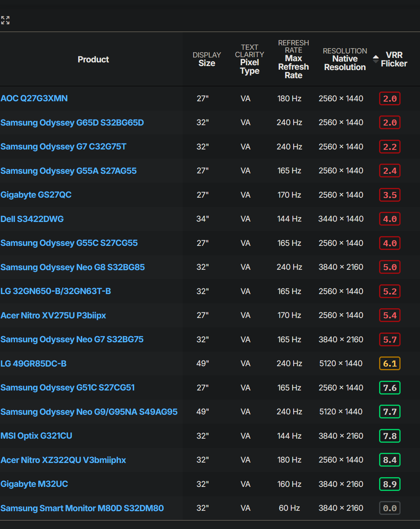Screen dimensions: 420x529
Task: Click 49" size in LG 49GR85DC-B row
Action: (x=203, y=364)
